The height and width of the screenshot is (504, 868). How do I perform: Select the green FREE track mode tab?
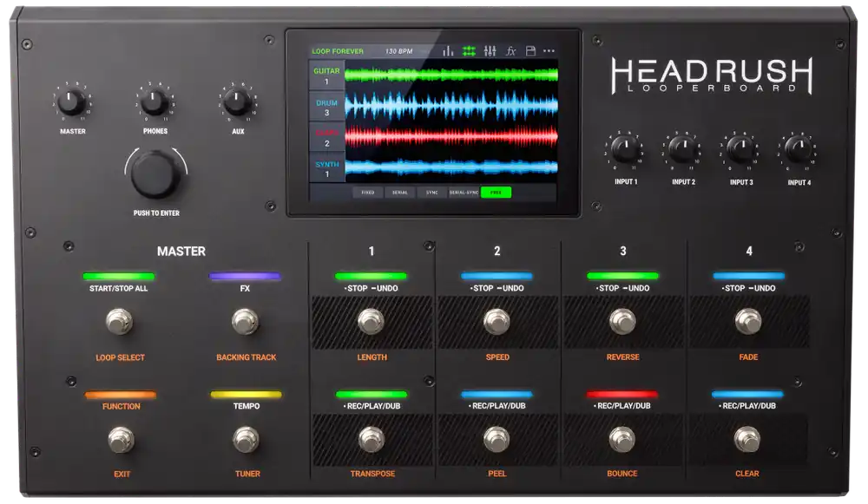(496, 193)
